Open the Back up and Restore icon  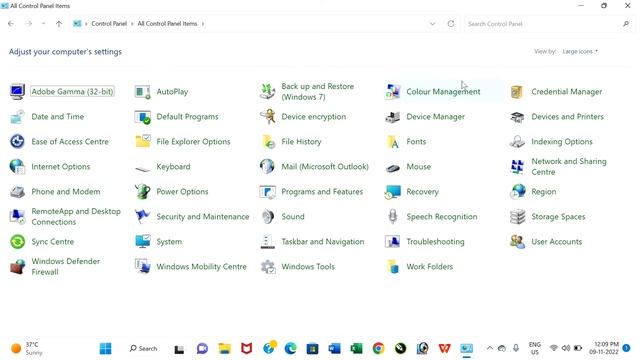pos(267,91)
